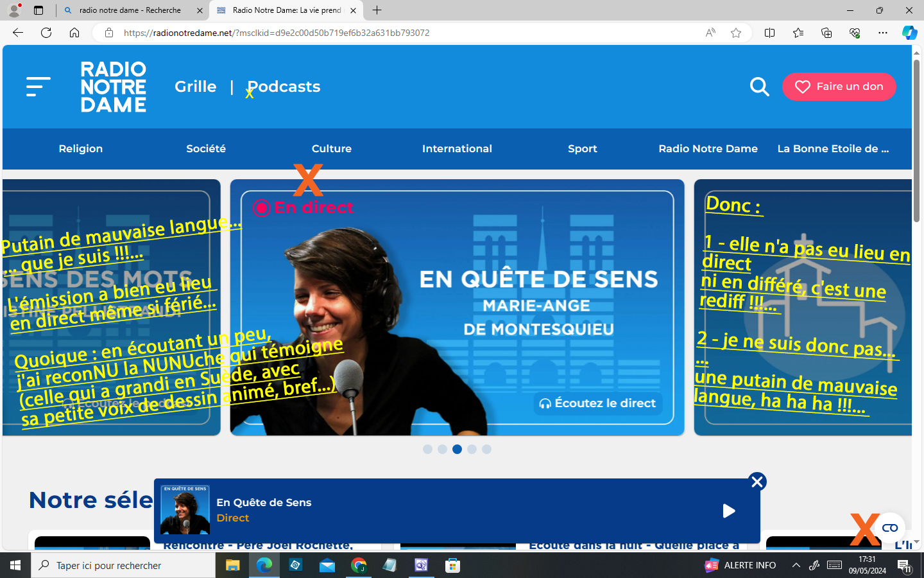Open La Bonne Etoile de ... menu item
Viewport: 924px width, 578px height.
click(x=833, y=148)
